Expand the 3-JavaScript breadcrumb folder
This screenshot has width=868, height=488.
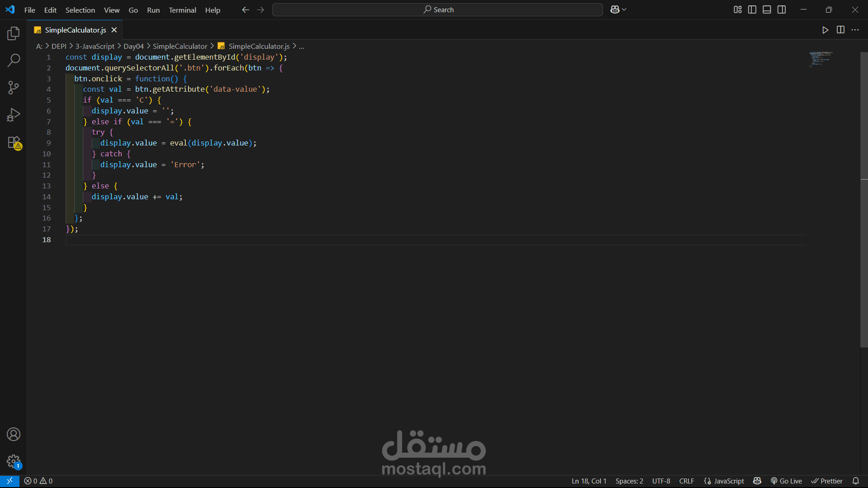click(95, 46)
